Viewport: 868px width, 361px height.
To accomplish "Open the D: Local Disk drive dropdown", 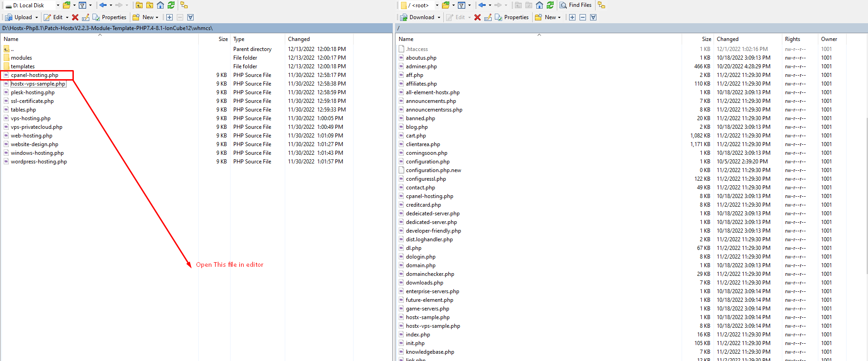I will (x=58, y=5).
